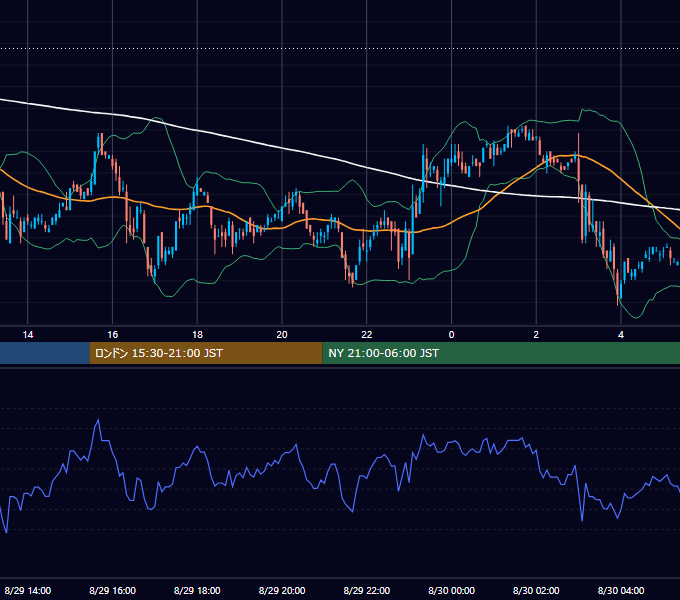Click the 8/30 04:00 date label
The image size is (680, 600).
[621, 590]
